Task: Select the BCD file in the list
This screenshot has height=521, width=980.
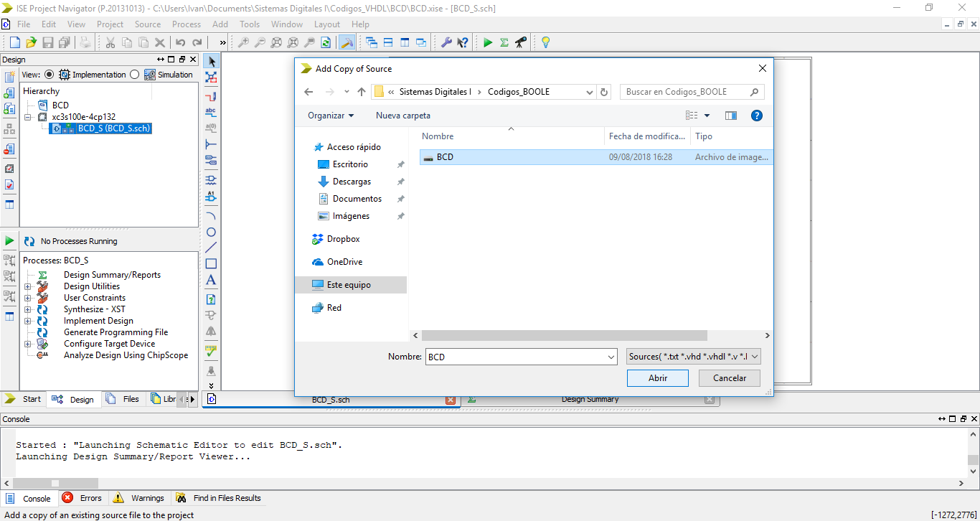Action: tap(596, 157)
